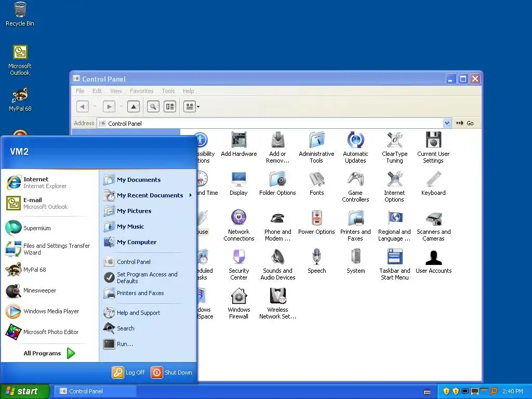Click the Forward toolbar button
This screenshot has width=532, height=399.
coord(109,107)
